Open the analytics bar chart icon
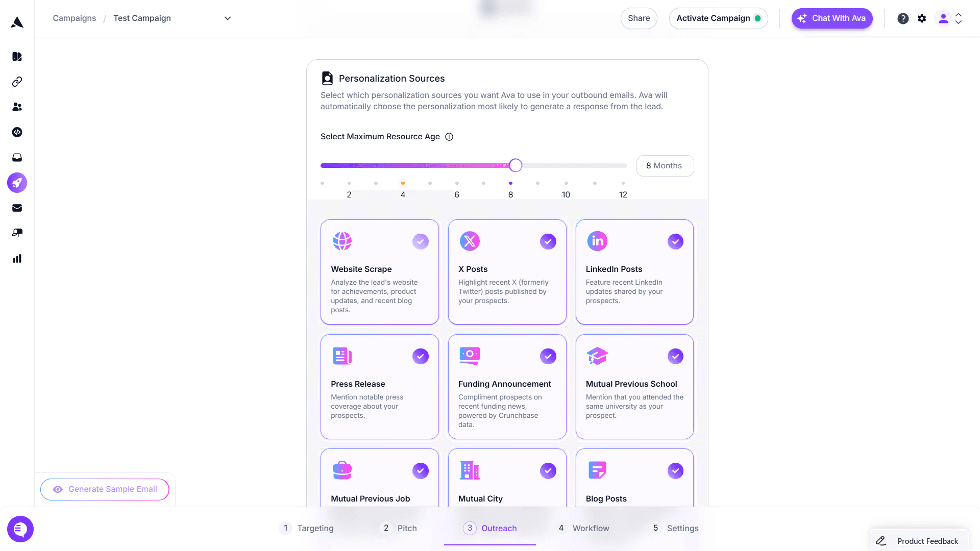Image resolution: width=980 pixels, height=551 pixels. click(x=17, y=259)
